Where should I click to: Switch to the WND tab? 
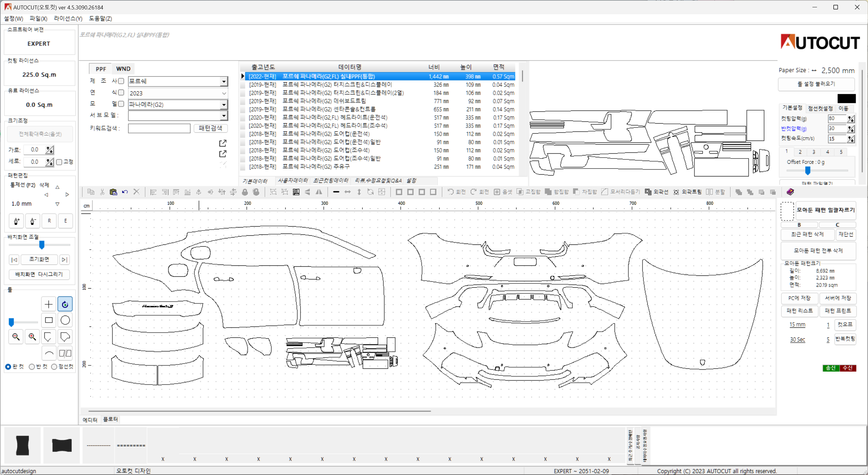(x=123, y=69)
